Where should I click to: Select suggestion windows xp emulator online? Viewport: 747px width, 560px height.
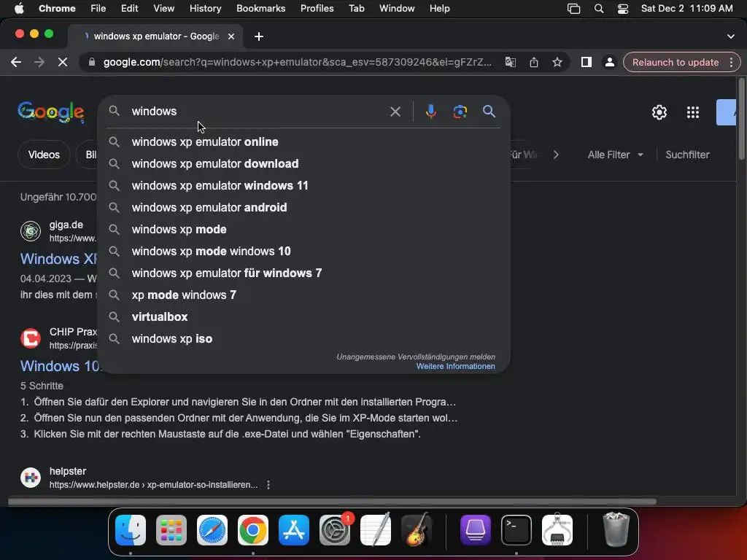(x=303, y=142)
